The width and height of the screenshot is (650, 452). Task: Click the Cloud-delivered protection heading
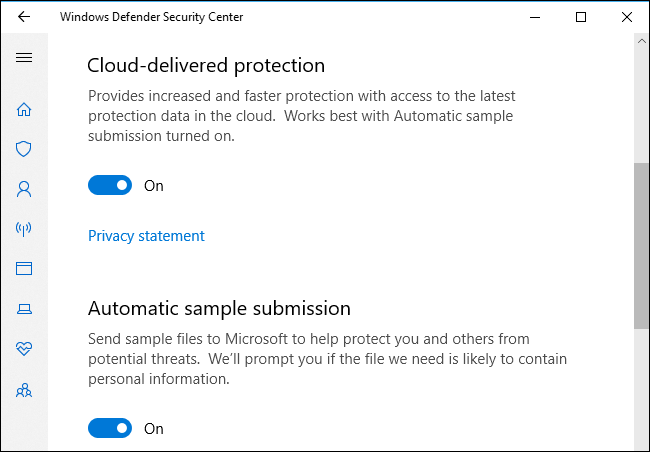pyautogui.click(x=206, y=66)
